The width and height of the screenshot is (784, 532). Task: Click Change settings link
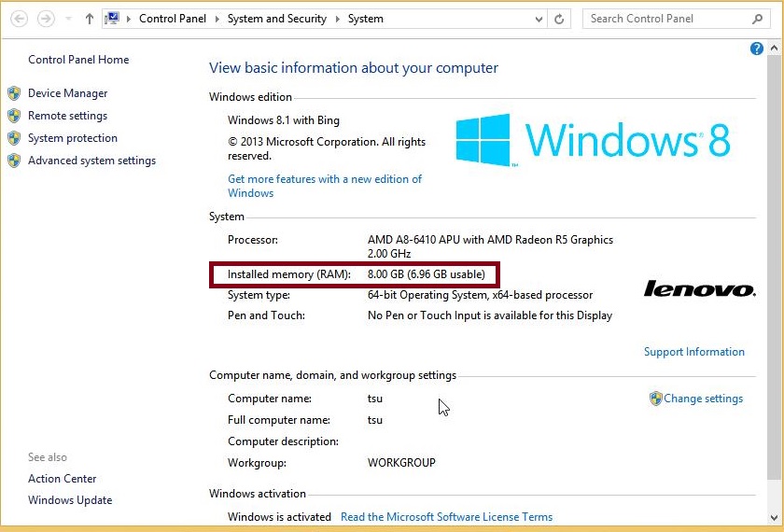pyautogui.click(x=703, y=399)
